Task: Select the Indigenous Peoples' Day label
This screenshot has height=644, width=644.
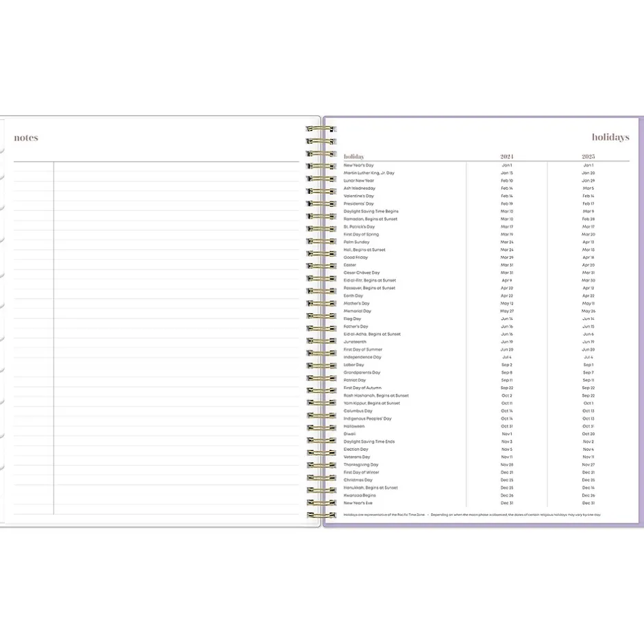Action: click(x=367, y=419)
